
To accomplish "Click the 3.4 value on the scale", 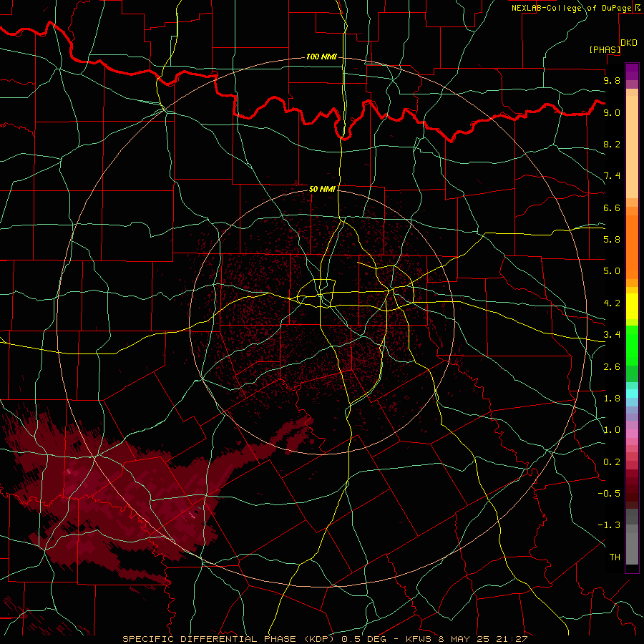I will point(612,335).
